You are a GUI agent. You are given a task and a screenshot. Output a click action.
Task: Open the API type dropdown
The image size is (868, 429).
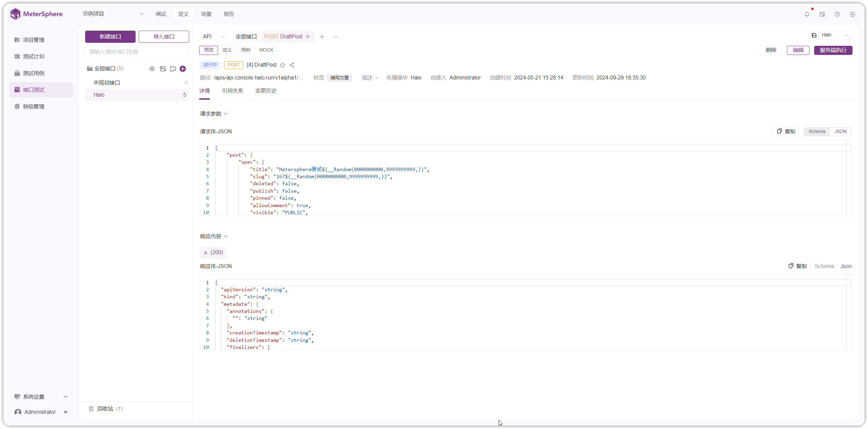pos(214,37)
